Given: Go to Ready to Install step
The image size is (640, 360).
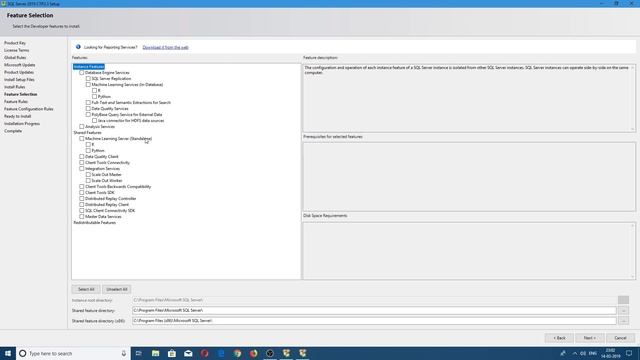Looking at the screenshot, I should pyautogui.click(x=18, y=116).
